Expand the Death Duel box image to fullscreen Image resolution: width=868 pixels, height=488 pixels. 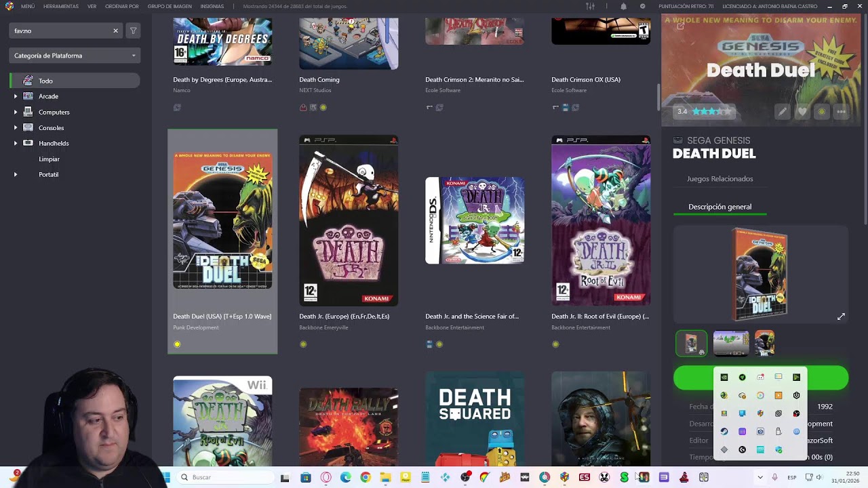pyautogui.click(x=841, y=317)
